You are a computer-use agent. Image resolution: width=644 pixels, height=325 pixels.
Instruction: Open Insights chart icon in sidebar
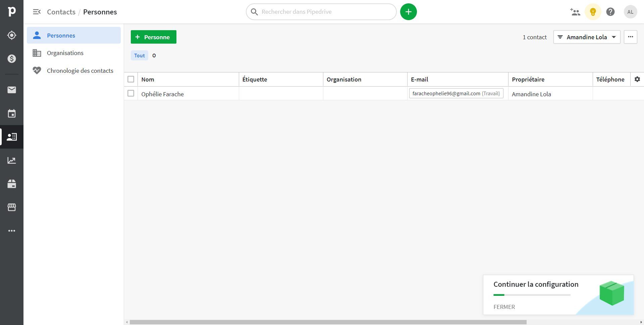click(12, 160)
